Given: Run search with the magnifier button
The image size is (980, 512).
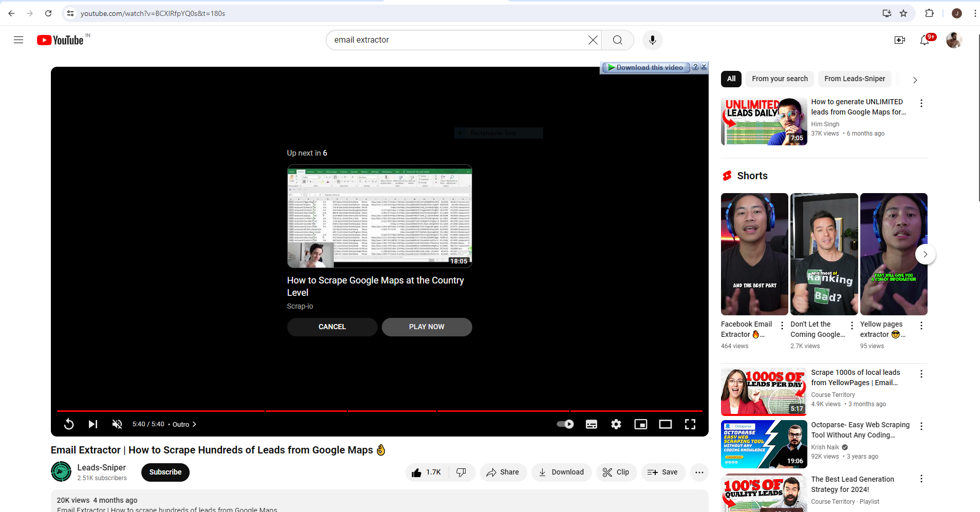Looking at the screenshot, I should coord(618,40).
